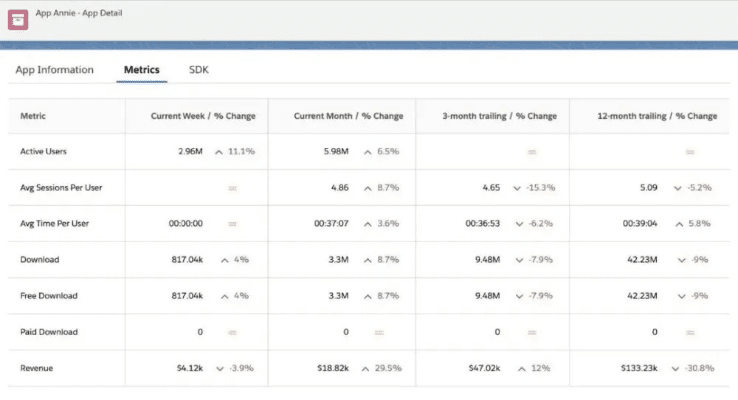Select the Paid Download row label
The width and height of the screenshot is (738, 400).
[x=49, y=332]
